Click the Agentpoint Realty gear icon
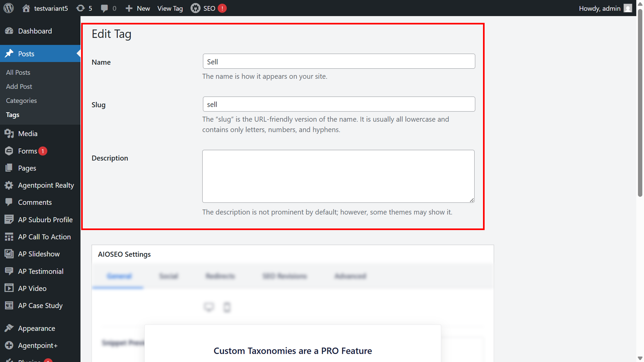 (9, 185)
